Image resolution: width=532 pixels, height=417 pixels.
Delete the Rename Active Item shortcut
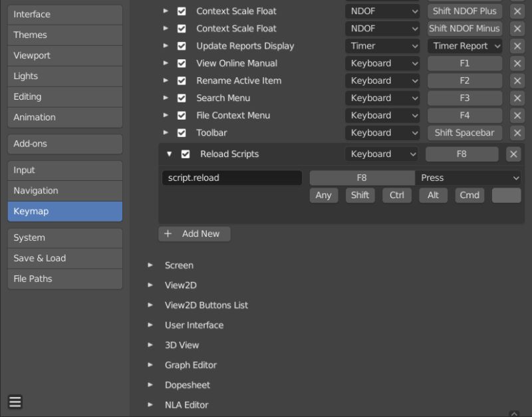517,80
